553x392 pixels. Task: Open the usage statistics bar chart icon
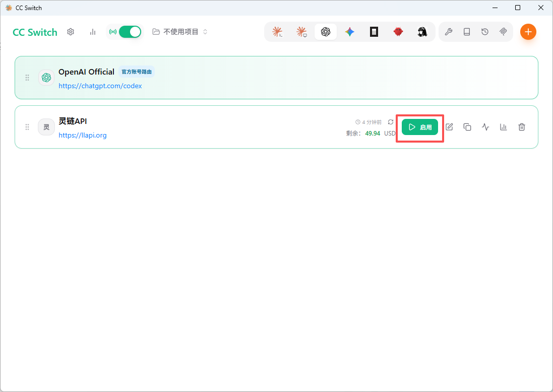tap(93, 32)
